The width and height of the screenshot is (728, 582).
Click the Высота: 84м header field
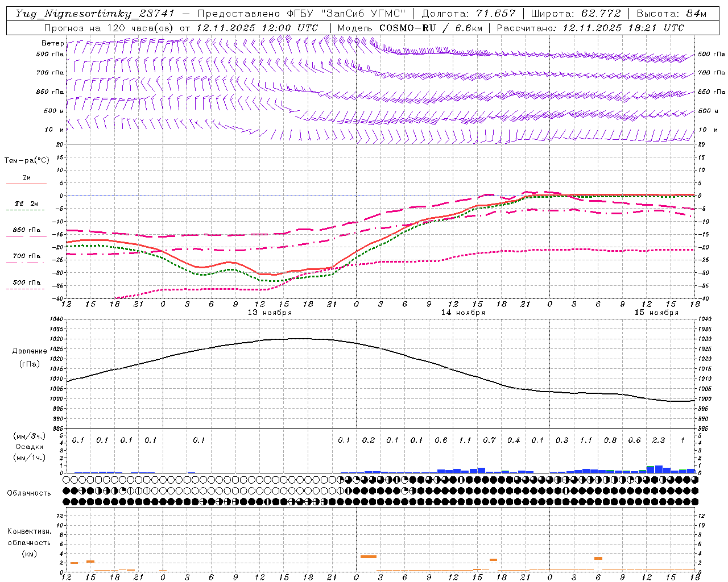pyautogui.click(x=672, y=14)
